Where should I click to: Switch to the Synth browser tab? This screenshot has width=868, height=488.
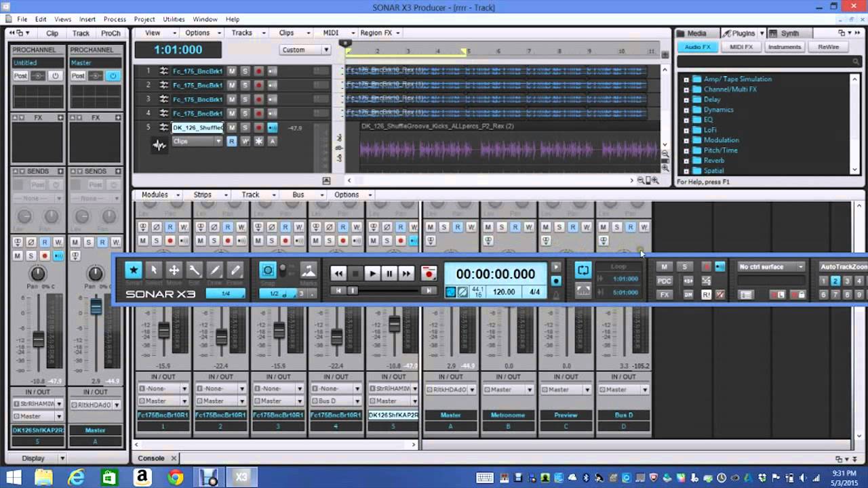coord(789,33)
